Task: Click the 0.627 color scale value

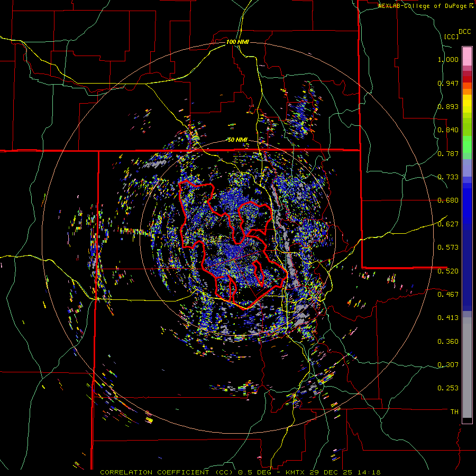Action: pyautogui.click(x=448, y=224)
